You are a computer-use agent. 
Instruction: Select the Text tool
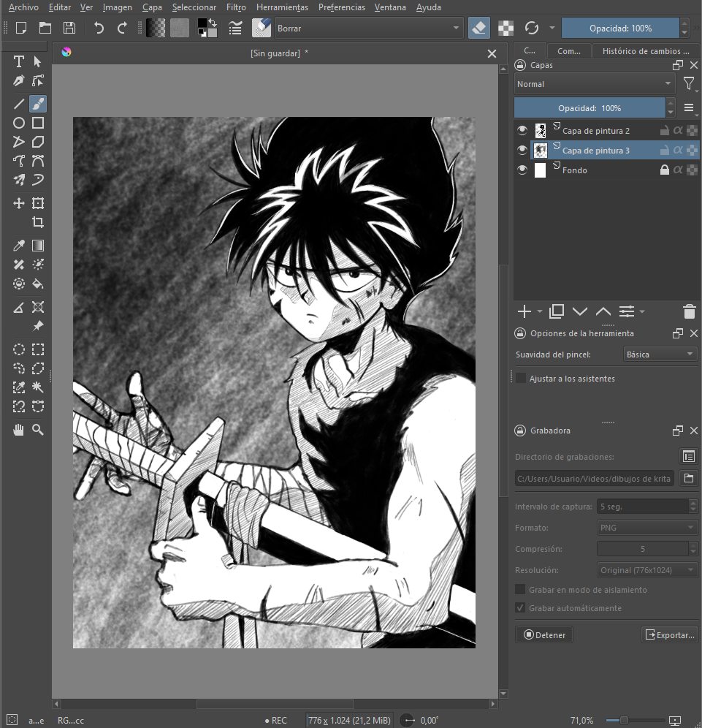point(18,61)
